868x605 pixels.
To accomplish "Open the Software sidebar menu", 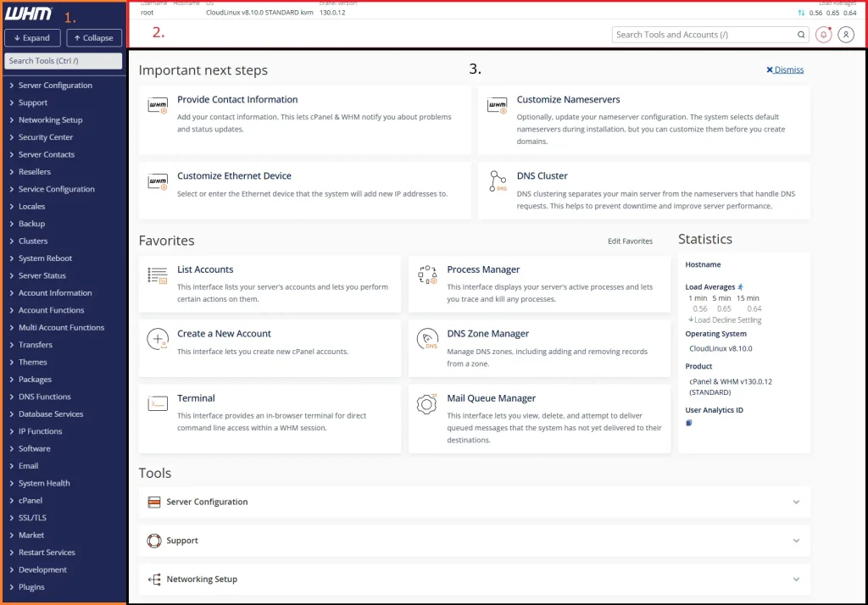I will (x=34, y=449).
